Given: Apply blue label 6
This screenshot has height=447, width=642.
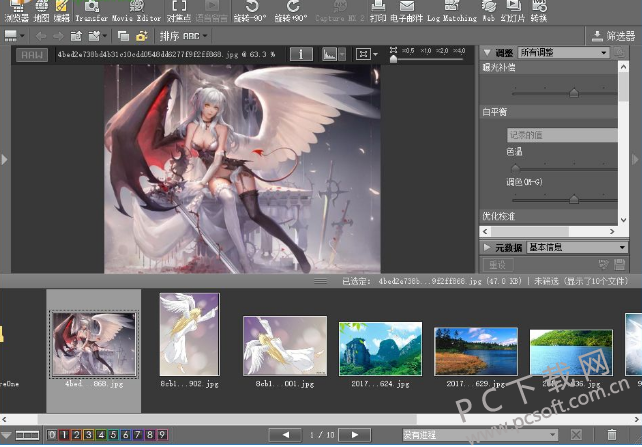Looking at the screenshot, I should point(125,434).
